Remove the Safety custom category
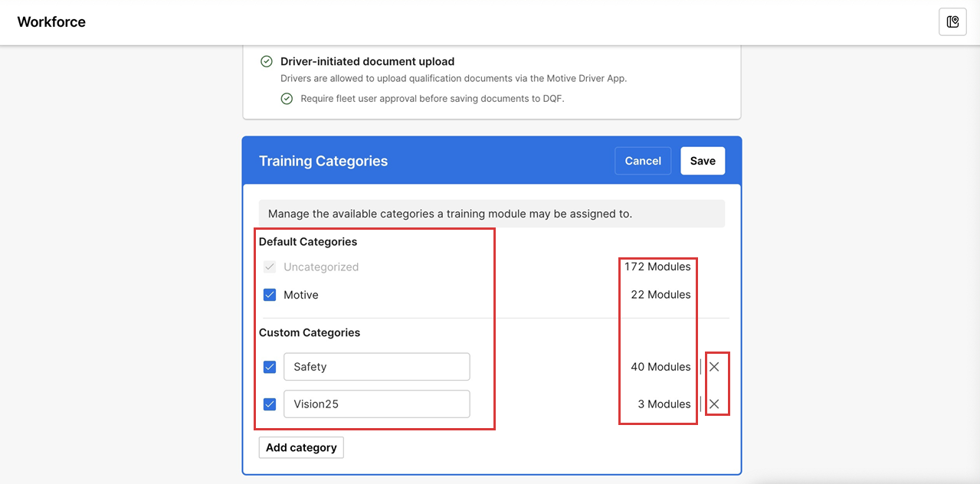The height and width of the screenshot is (484, 980). point(714,367)
